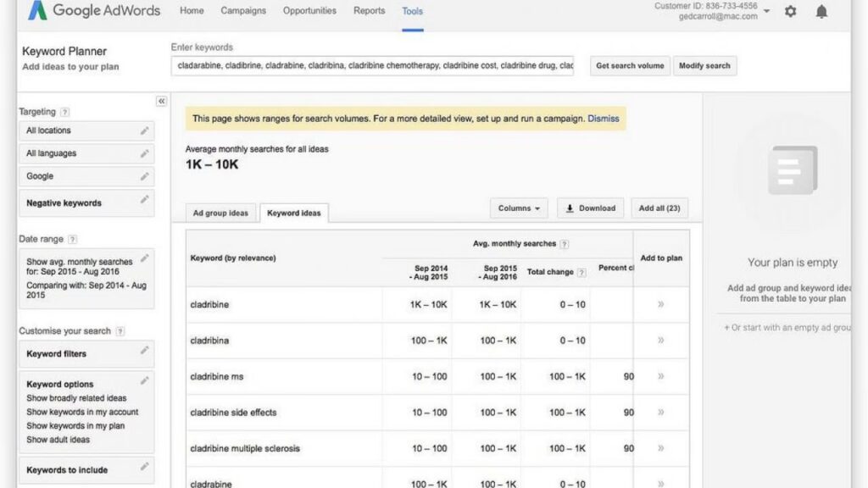868x488 pixels.
Task: Click the Download button
Action: tap(591, 208)
